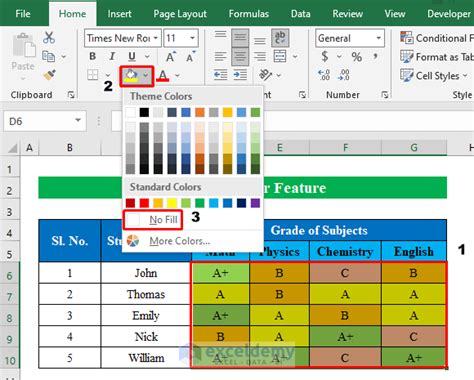Toggle Wrap Text
This screenshot has height=380, width=474.
click(280, 37)
